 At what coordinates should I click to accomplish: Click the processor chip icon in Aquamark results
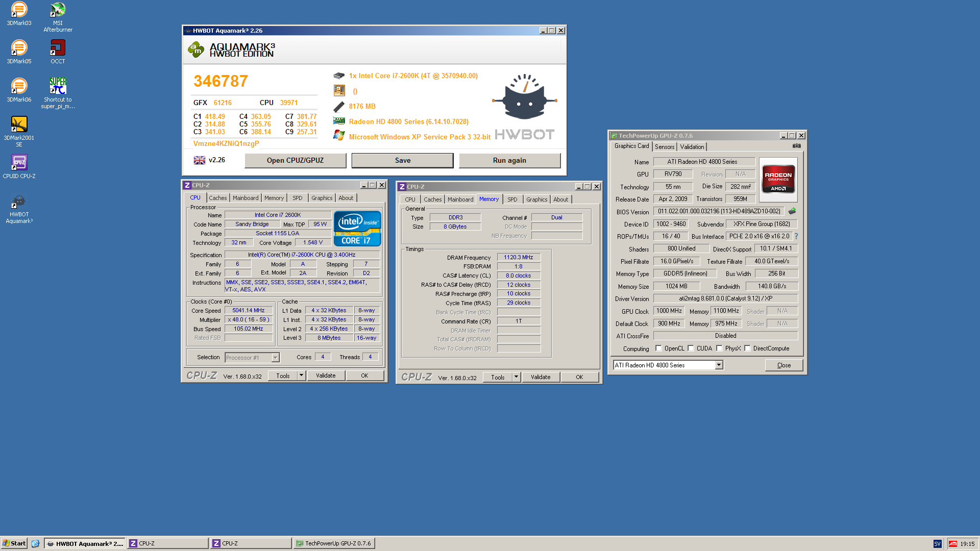click(339, 76)
